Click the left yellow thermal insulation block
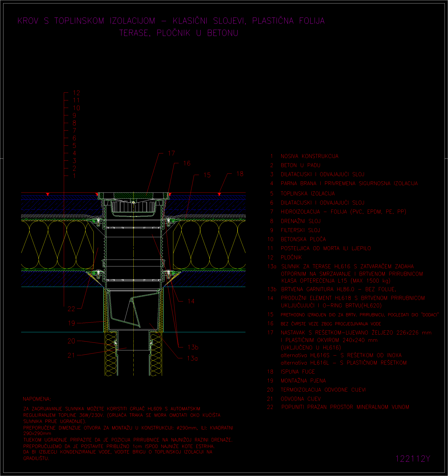The image size is (448, 476). (x=57, y=245)
